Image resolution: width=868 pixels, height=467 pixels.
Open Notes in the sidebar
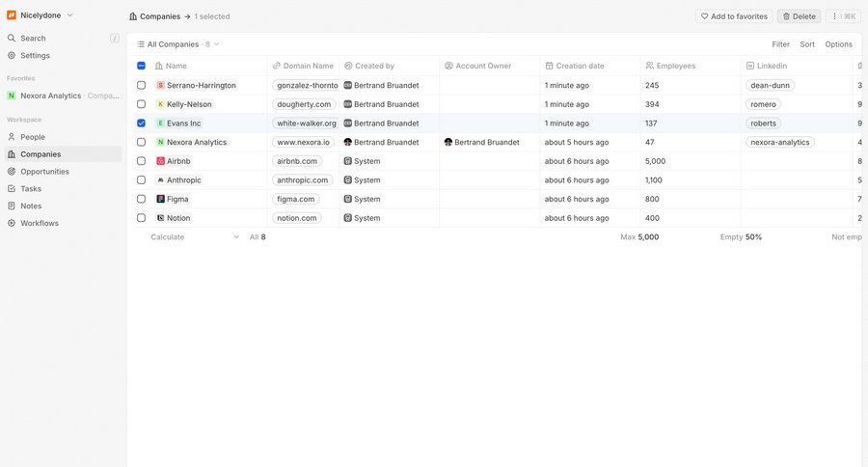pos(63,206)
